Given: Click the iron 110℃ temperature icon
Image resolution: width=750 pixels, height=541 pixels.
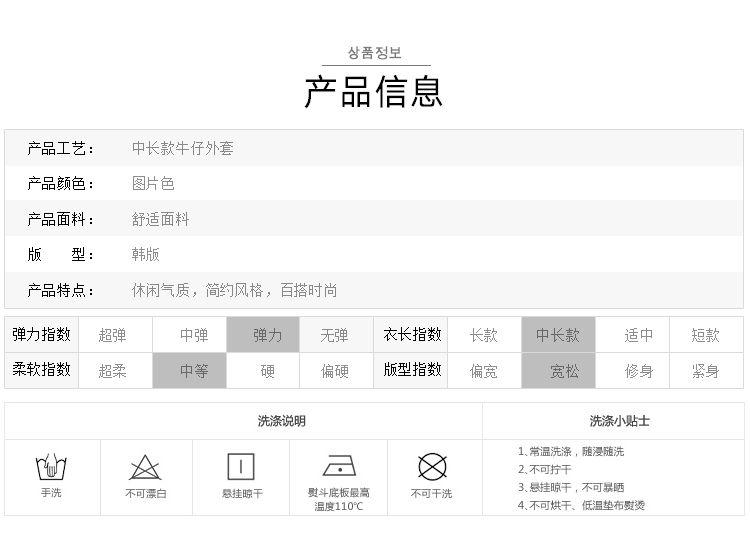Looking at the screenshot, I should pos(339,466).
